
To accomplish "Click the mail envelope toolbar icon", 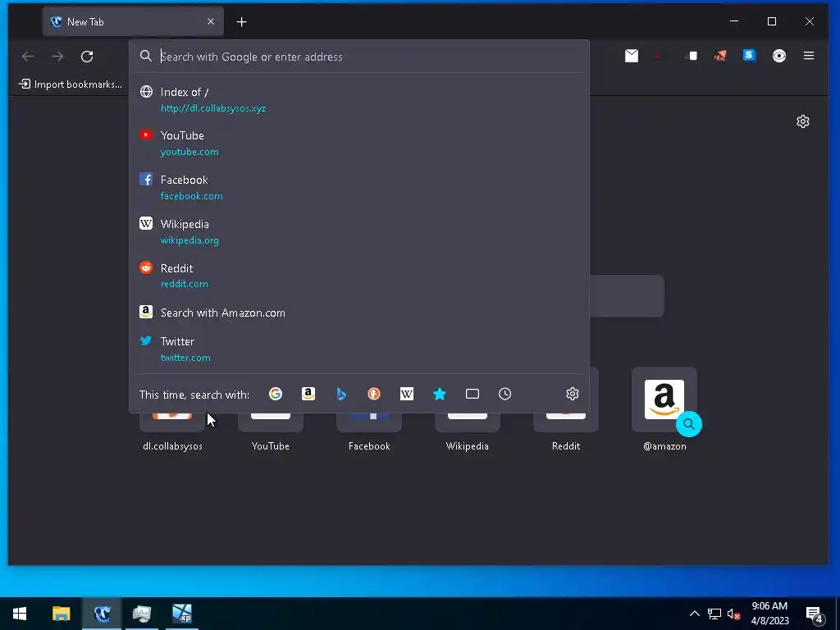I will coord(631,56).
